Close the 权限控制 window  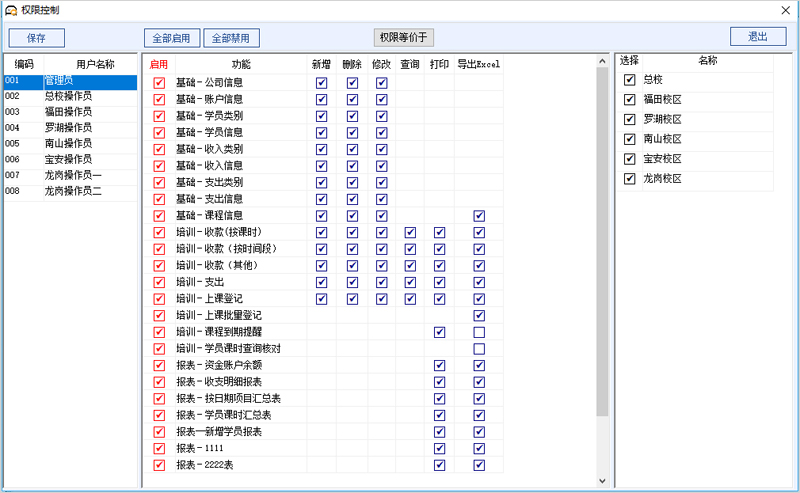click(785, 9)
